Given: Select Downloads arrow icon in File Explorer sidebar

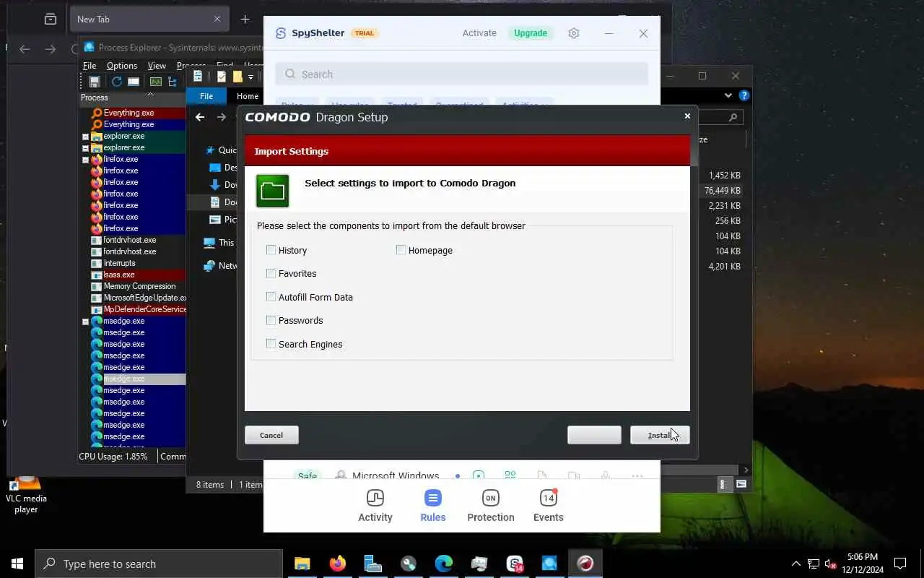Looking at the screenshot, I should click(214, 185).
